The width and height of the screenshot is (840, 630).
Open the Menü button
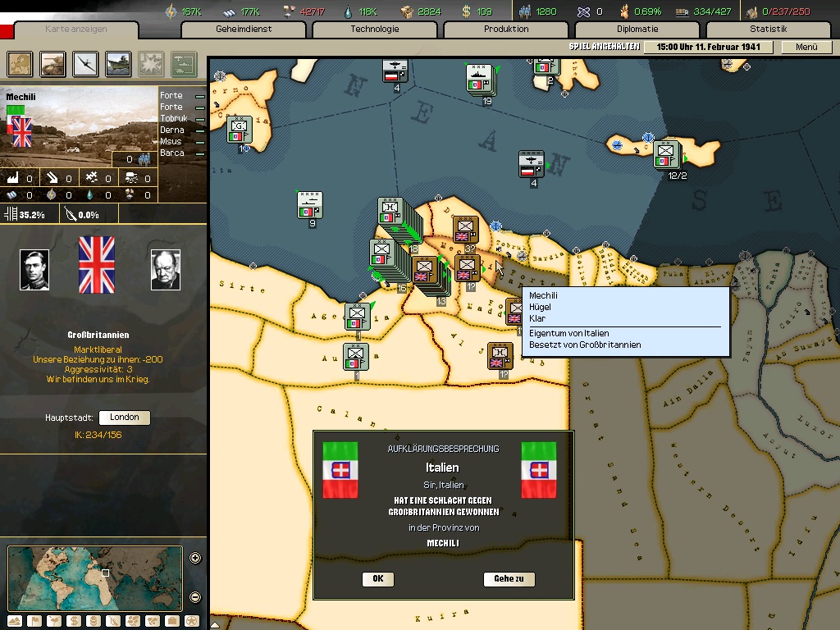[x=806, y=47]
